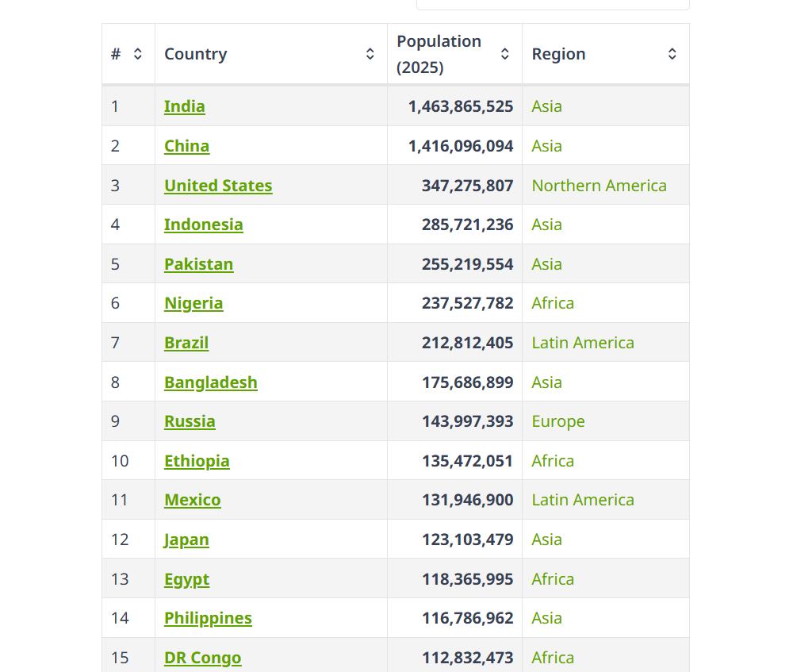Click the Russia link
The image size is (793, 672).
tap(190, 421)
